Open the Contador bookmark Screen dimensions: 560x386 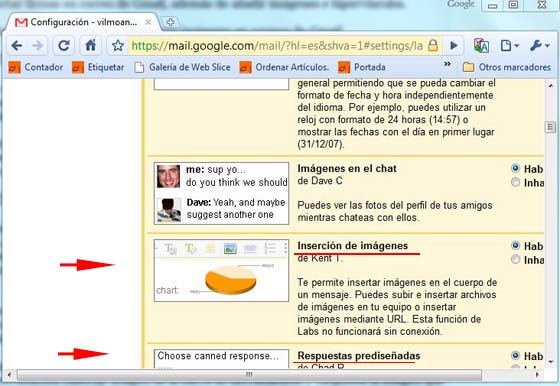click(36, 67)
